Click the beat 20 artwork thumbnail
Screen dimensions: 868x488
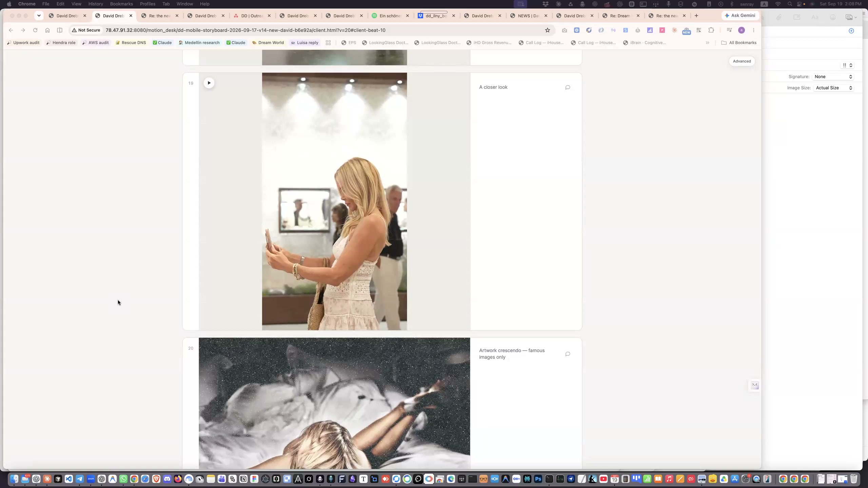point(334,403)
